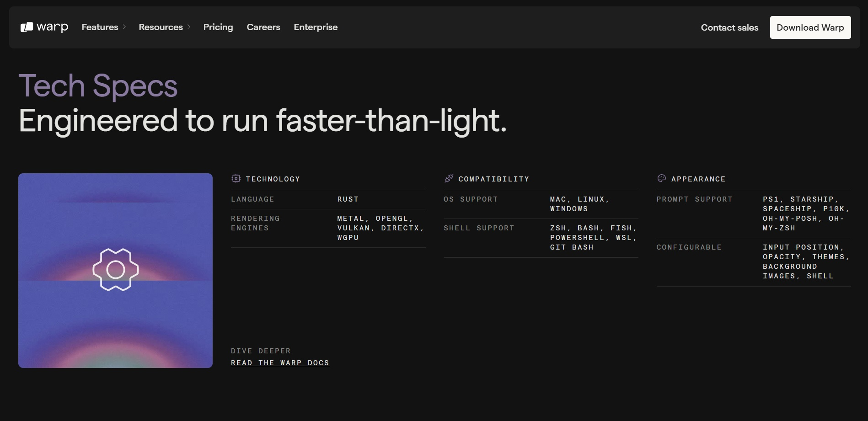Click the Warp logo icon
This screenshot has height=421, width=868.
pos(27,27)
